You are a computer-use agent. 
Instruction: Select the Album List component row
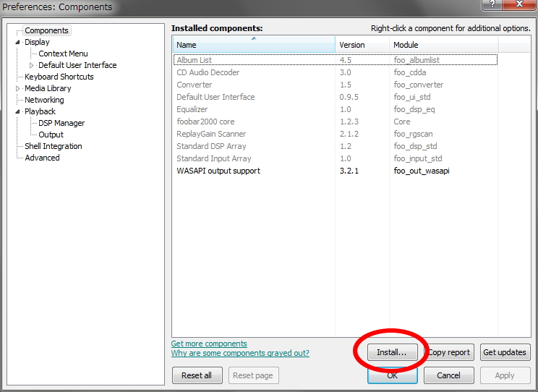click(336, 60)
